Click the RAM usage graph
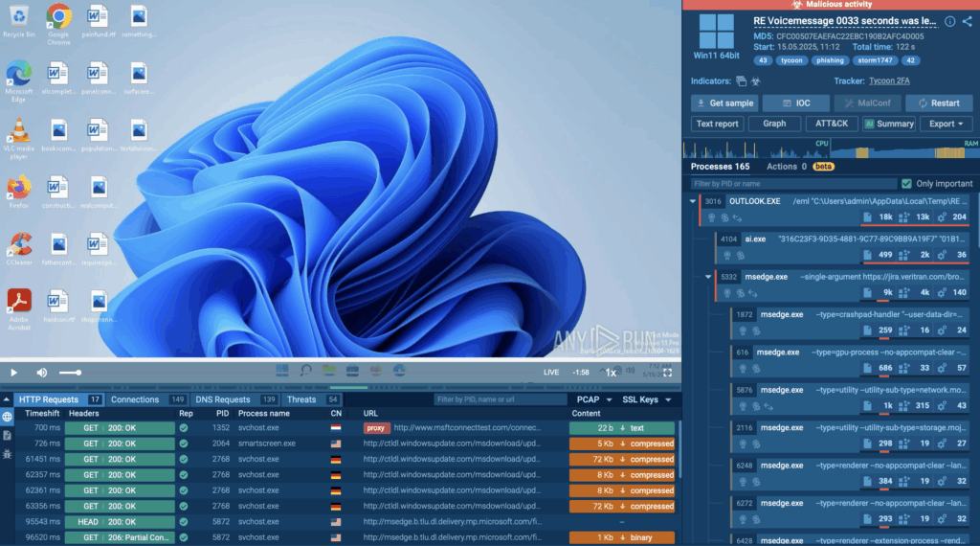The width and height of the screenshot is (980, 546). click(904, 150)
